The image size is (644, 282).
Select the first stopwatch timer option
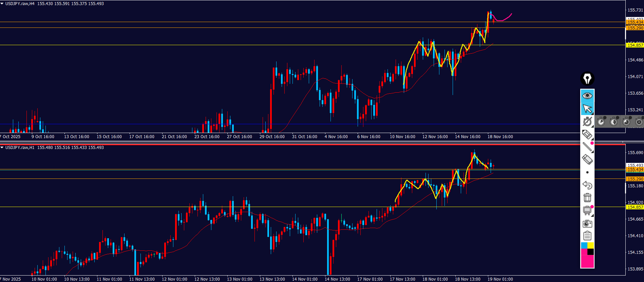pyautogui.click(x=601, y=121)
